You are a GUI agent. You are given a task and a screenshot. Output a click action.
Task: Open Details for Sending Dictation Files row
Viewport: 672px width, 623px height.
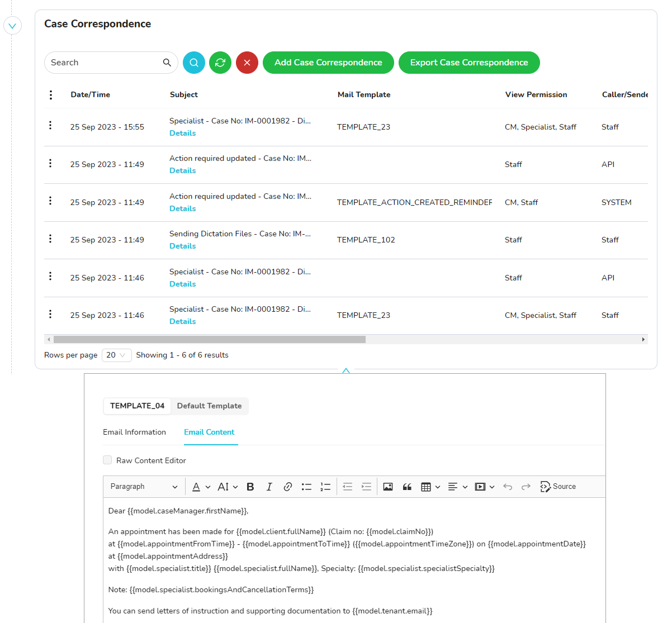click(183, 246)
